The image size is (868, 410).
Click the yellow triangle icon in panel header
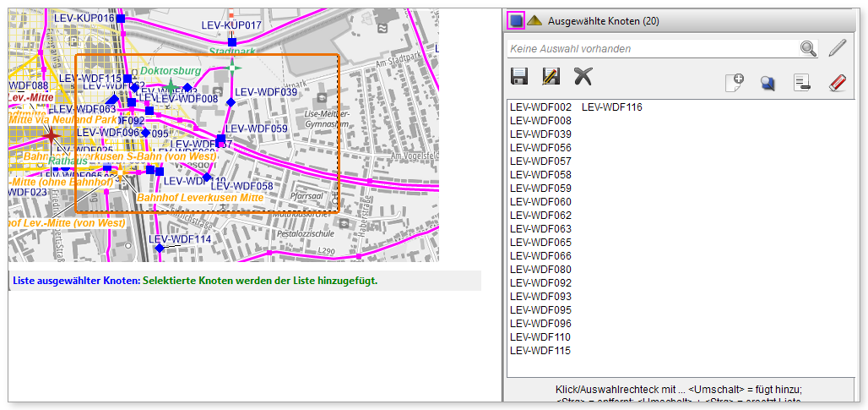tap(534, 21)
